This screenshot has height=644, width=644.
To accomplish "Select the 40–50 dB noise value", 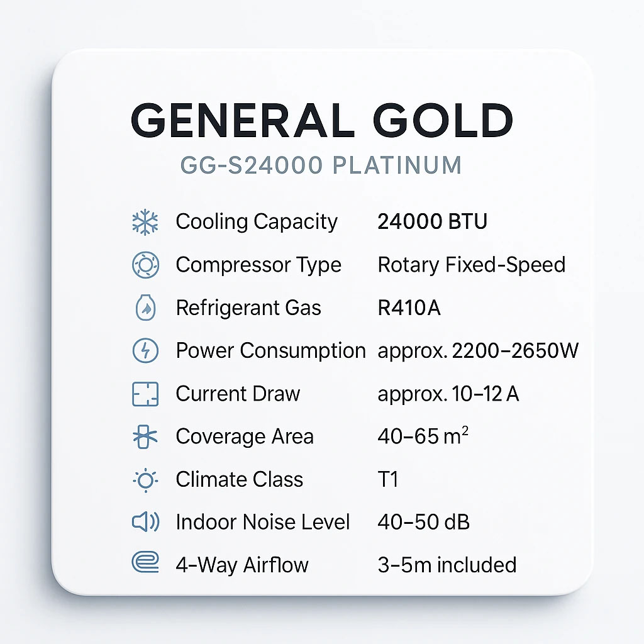I will [423, 522].
